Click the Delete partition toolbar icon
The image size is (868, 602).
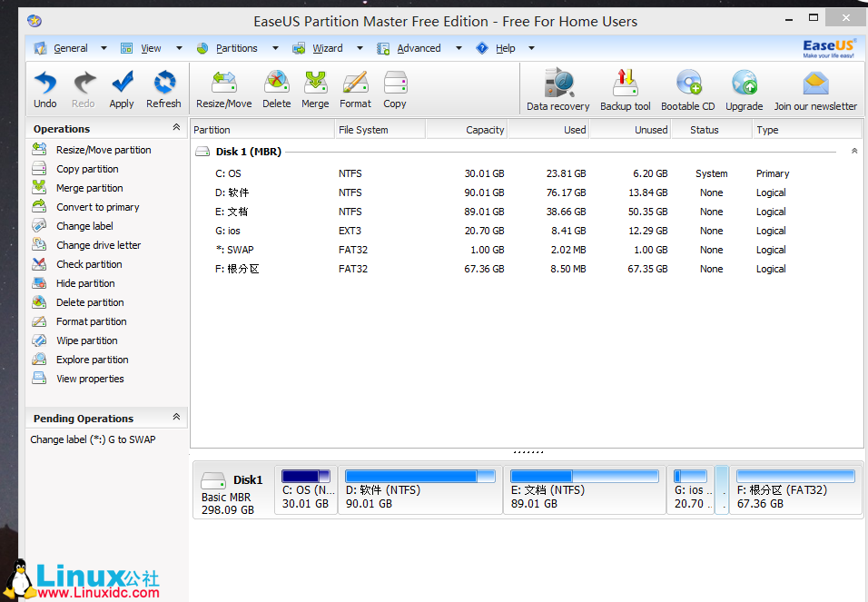point(276,88)
